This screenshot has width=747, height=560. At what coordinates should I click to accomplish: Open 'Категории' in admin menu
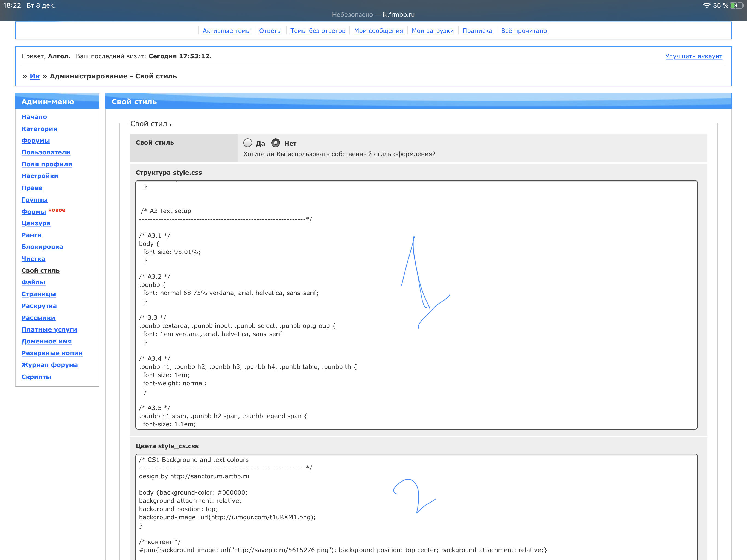pyautogui.click(x=39, y=129)
